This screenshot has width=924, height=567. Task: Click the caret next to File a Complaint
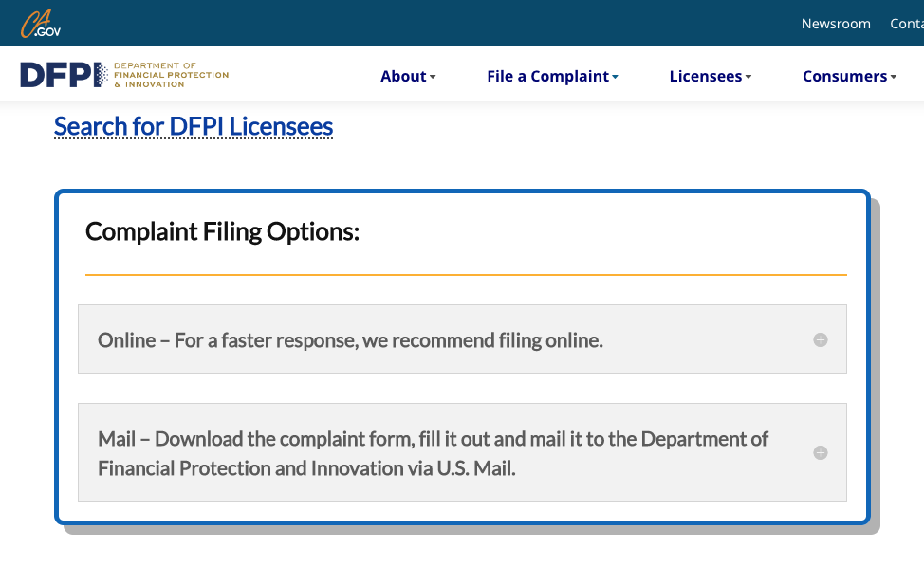pos(616,77)
